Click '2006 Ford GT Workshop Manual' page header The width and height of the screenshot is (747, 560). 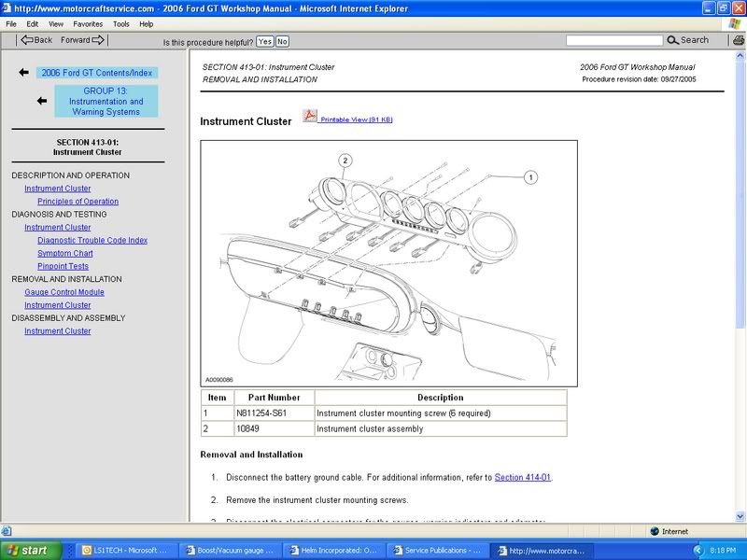click(638, 67)
